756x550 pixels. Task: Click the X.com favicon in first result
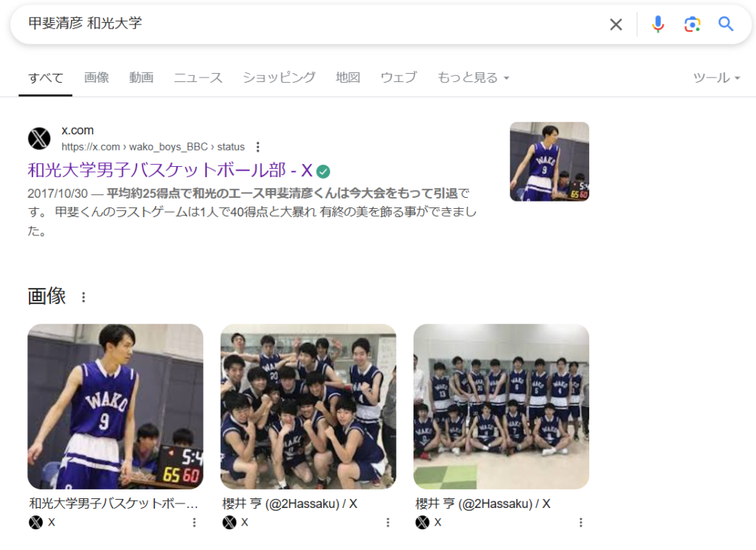(39, 138)
